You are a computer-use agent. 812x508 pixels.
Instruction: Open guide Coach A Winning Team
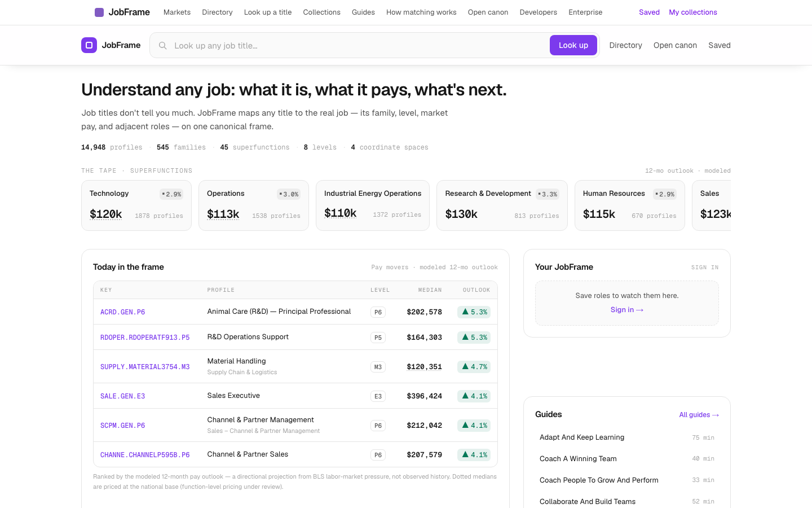[x=627, y=459]
